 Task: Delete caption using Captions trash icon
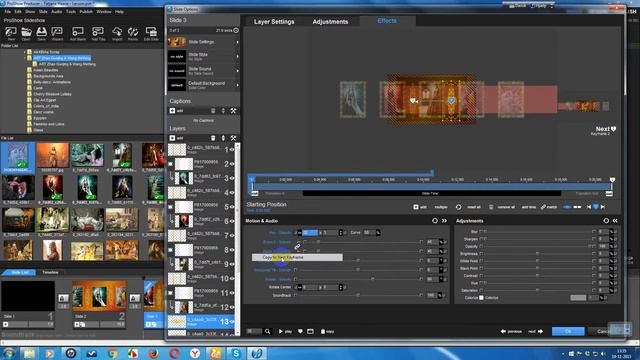pyautogui.click(x=213, y=111)
